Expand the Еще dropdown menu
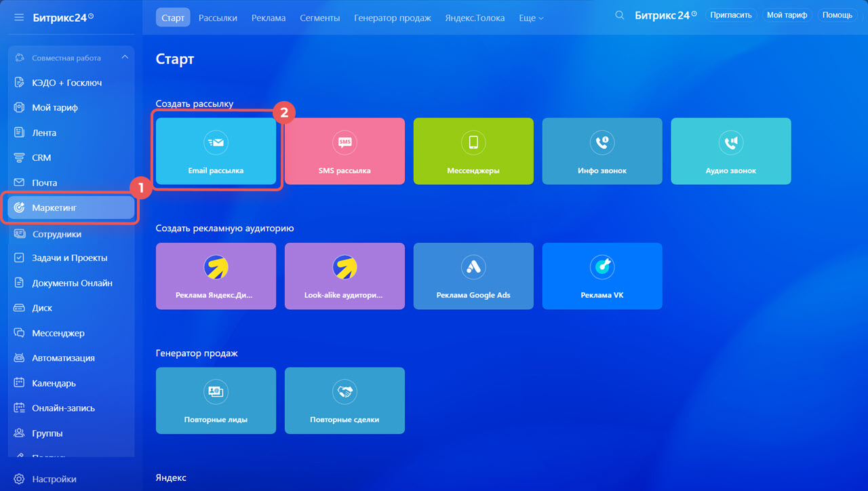The image size is (868, 491). (531, 18)
